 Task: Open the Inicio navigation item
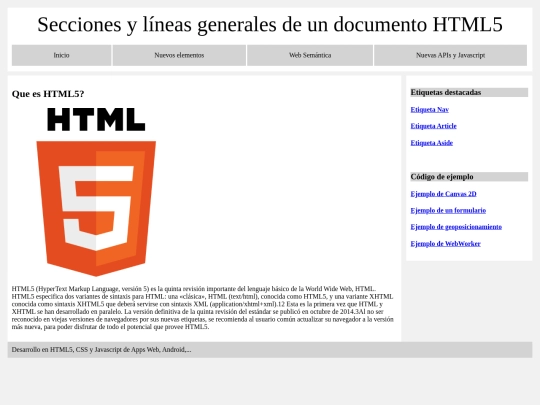point(61,55)
